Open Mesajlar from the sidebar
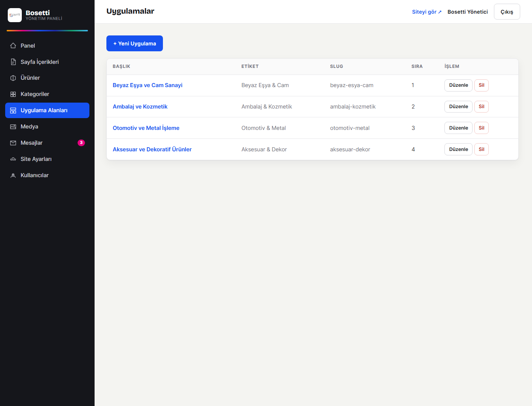 [x=47, y=143]
